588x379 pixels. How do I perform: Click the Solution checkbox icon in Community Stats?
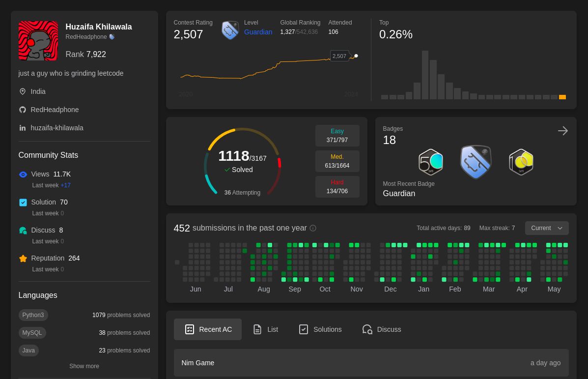point(23,203)
